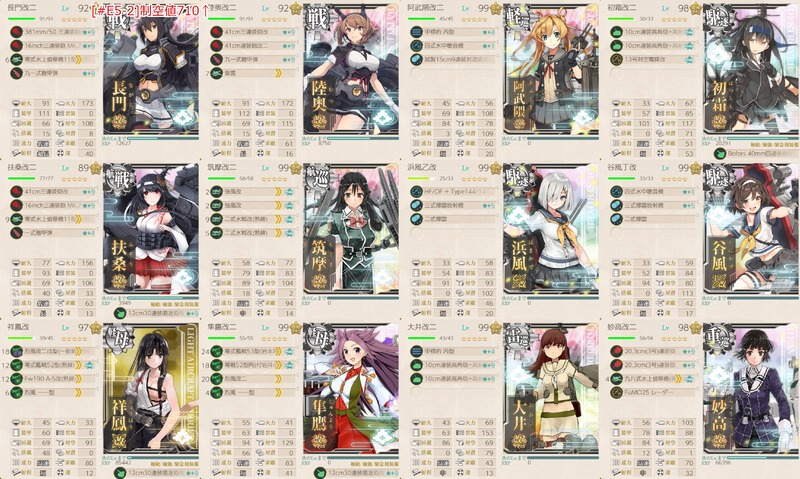
Task: Click the proficiency chevrons on Mutsu's Shiun slot
Action: click(279, 73)
